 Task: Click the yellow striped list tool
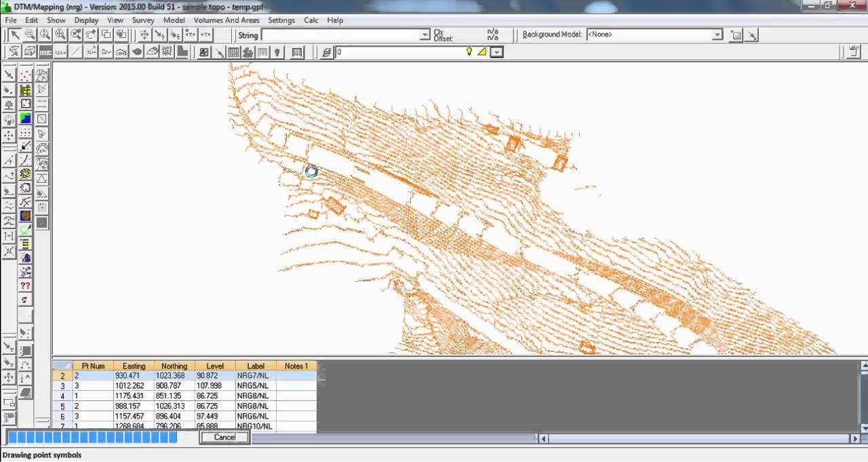25,245
